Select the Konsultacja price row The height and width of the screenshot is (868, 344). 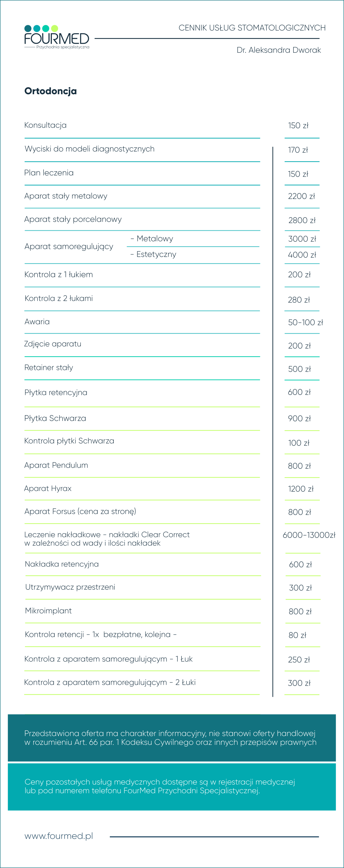(x=172, y=125)
